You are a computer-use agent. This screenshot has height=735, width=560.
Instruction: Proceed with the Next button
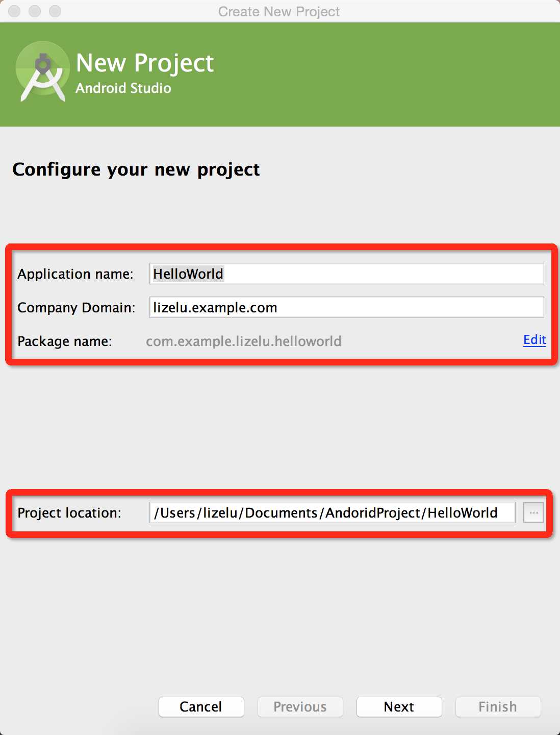pos(399,707)
